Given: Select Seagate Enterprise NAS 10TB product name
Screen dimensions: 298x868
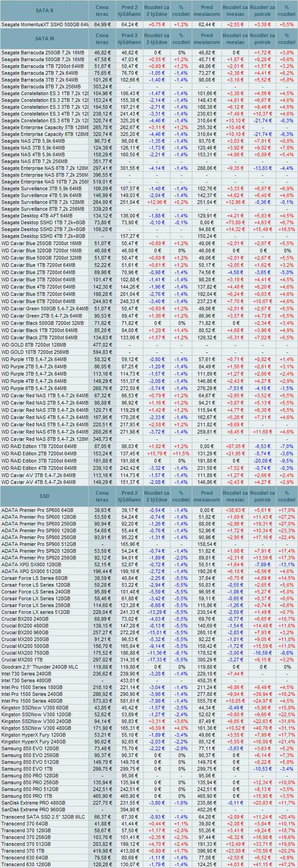Looking at the screenshot, I should [45, 182].
